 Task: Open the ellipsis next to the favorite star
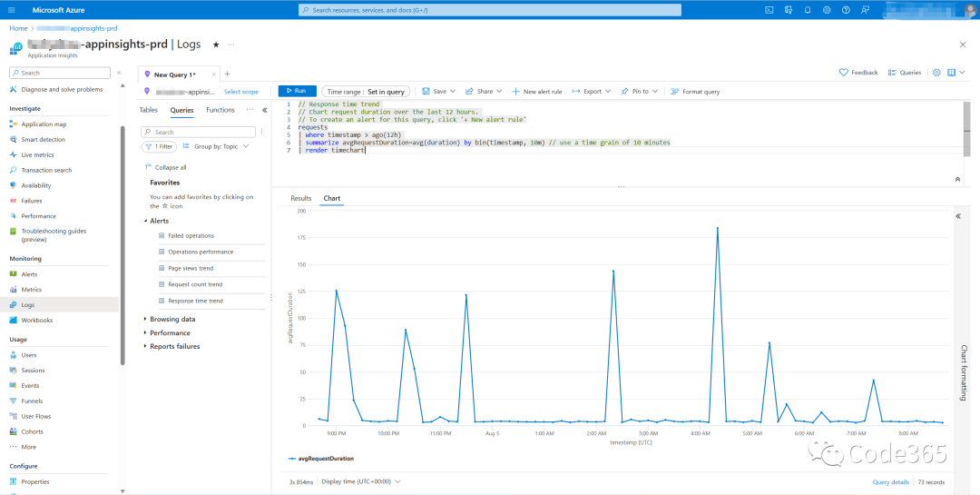click(231, 45)
